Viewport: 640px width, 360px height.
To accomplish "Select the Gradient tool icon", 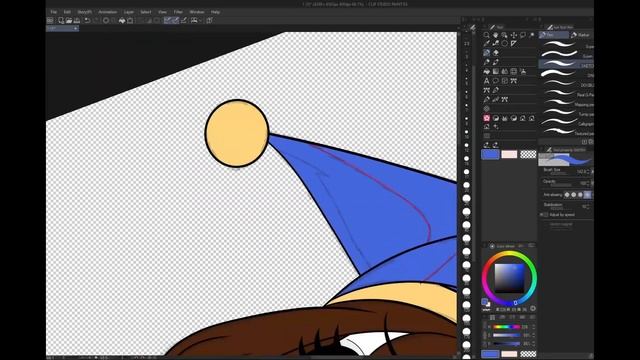I will (x=496, y=71).
